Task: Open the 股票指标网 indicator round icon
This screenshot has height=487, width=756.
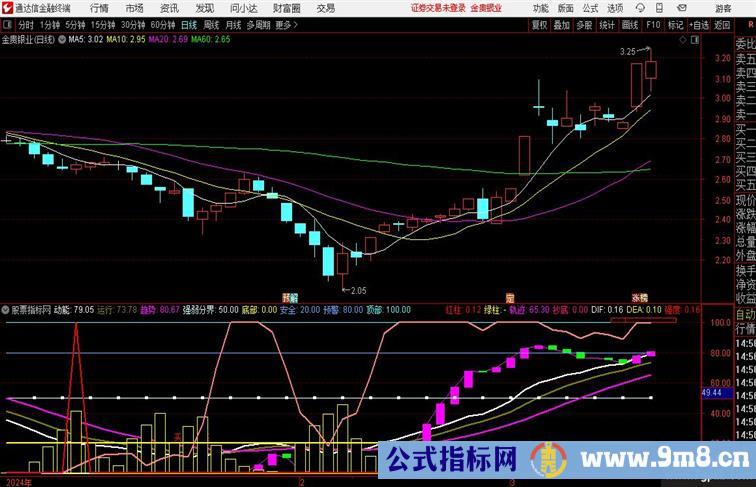Action: point(5,310)
